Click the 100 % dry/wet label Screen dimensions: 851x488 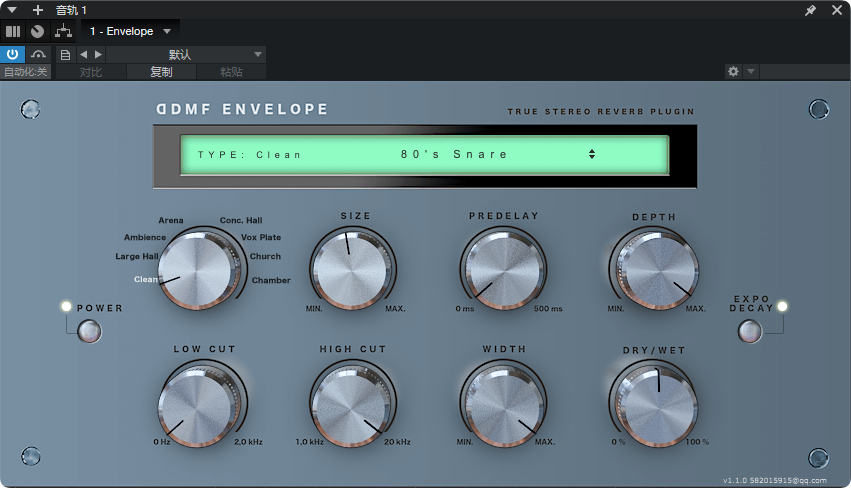click(697, 442)
